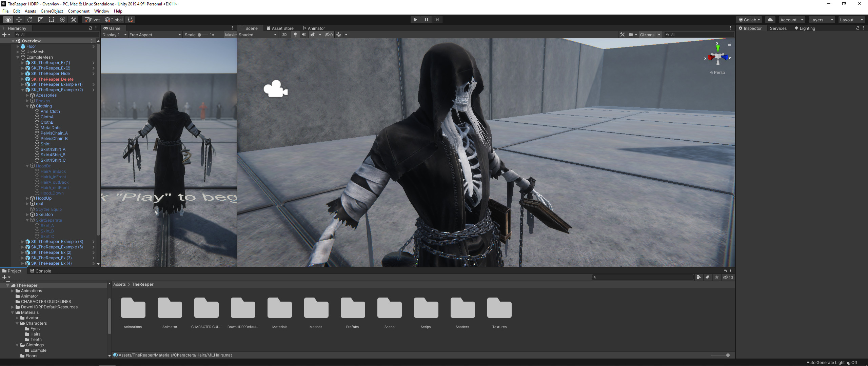Open the GameObject menu
This screenshot has width=868, height=366.
(x=52, y=11)
